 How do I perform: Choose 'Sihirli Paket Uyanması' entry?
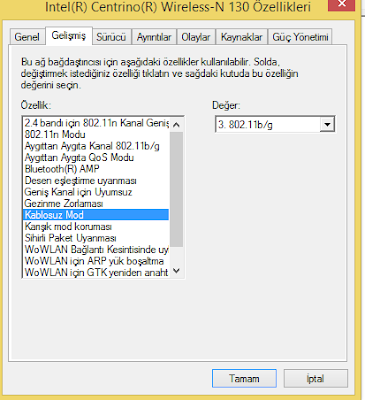click(x=96, y=238)
